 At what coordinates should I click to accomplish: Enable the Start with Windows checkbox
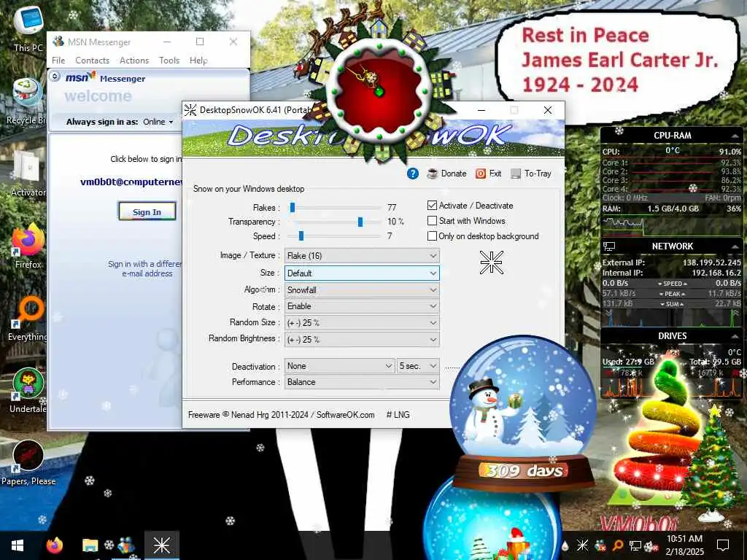click(432, 220)
